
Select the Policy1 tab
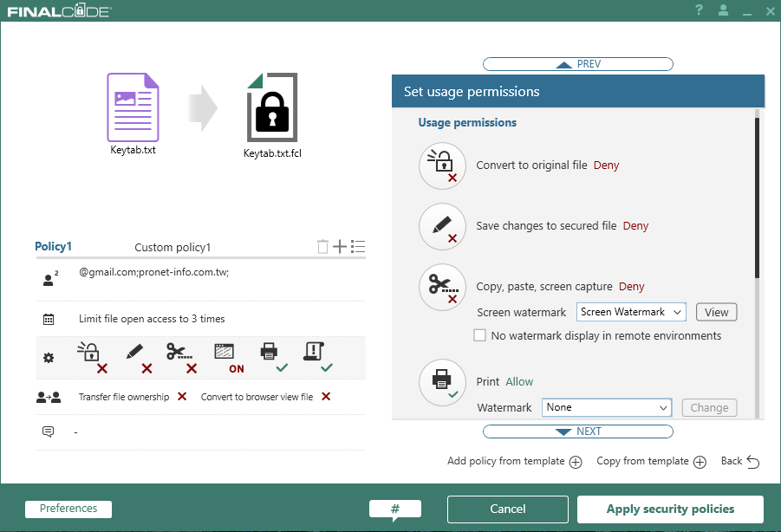coord(53,247)
